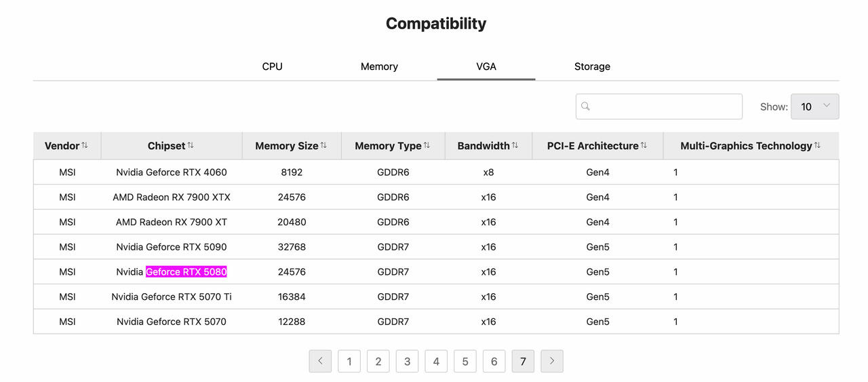Focus the table search input field
The width and height of the screenshot is (868, 382).
click(x=659, y=107)
